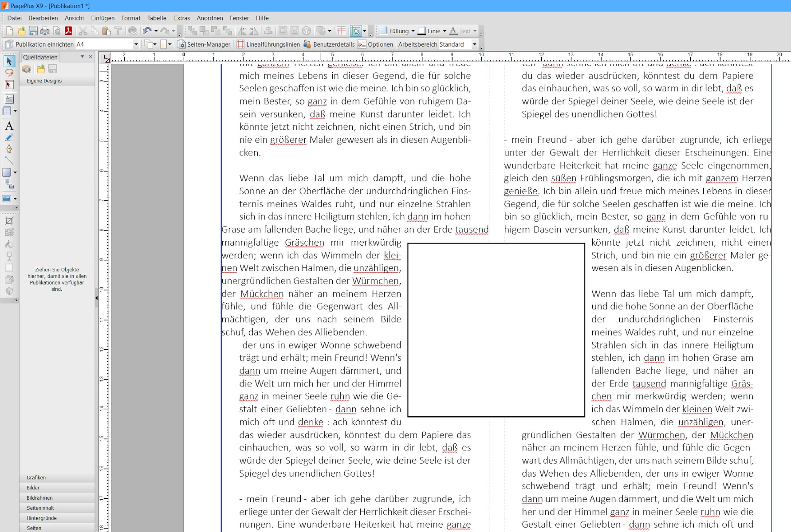Click the Füllung color swatch
Image resolution: width=791 pixels, height=532 pixels.
click(x=383, y=31)
